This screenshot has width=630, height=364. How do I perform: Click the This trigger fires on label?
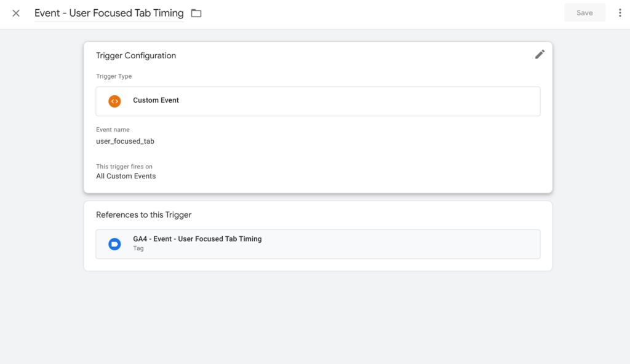(124, 166)
